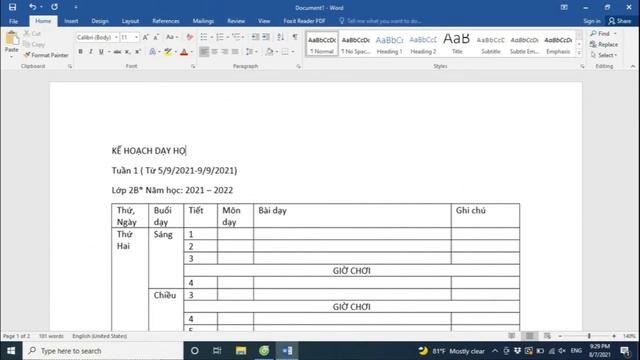Open the font size dropdown
The width and height of the screenshot is (640, 360).
point(136,37)
